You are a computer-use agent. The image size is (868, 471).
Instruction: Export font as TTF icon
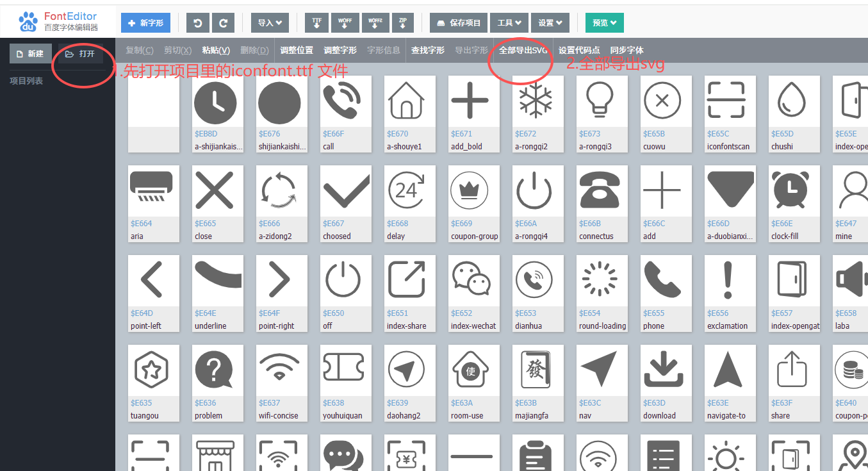tap(316, 23)
